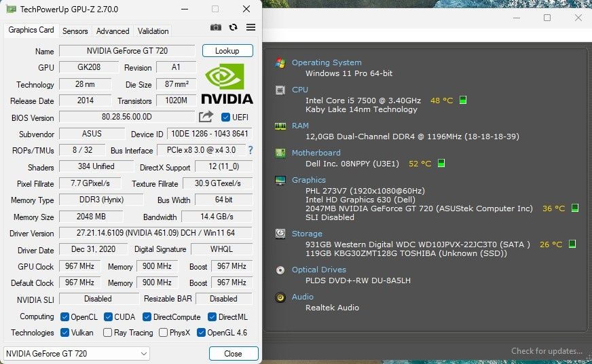Click the Storage hard drive icon in Speccy
This screenshot has height=364, width=592.
[280, 234]
